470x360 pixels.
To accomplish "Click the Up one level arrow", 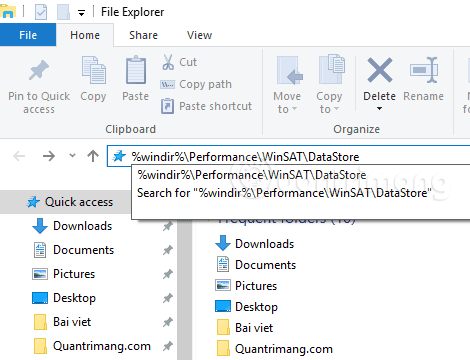I will [x=93, y=156].
